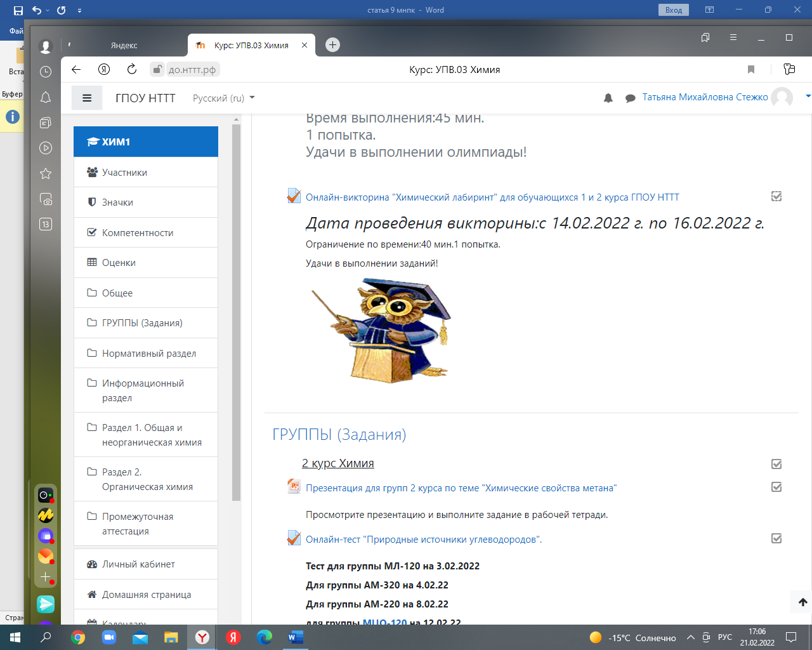Toggle completion checkbox for 2 курс Химия

pyautogui.click(x=776, y=464)
